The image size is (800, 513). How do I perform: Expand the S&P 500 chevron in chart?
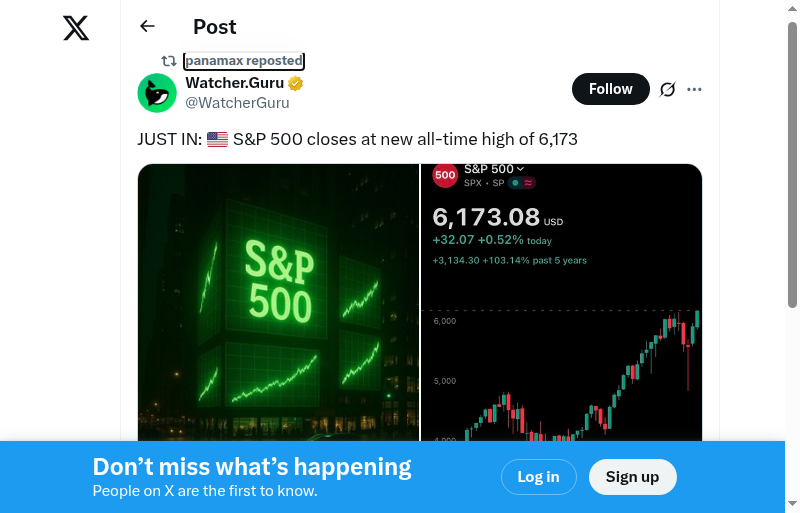520,169
